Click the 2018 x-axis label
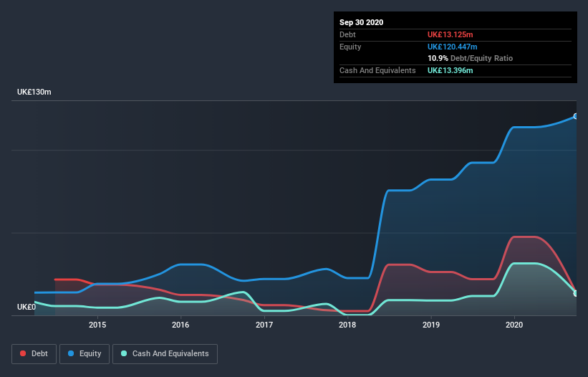 (x=347, y=325)
